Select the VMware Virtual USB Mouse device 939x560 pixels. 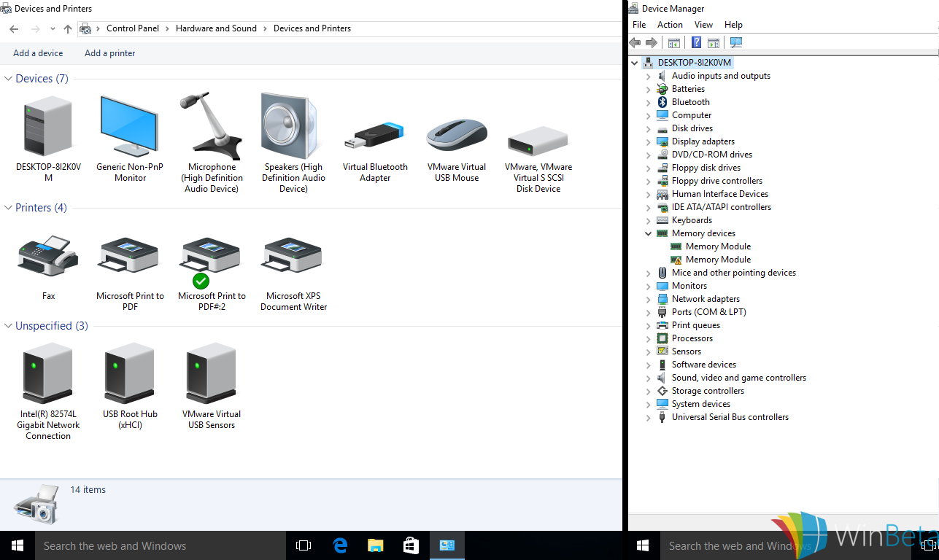click(x=457, y=135)
